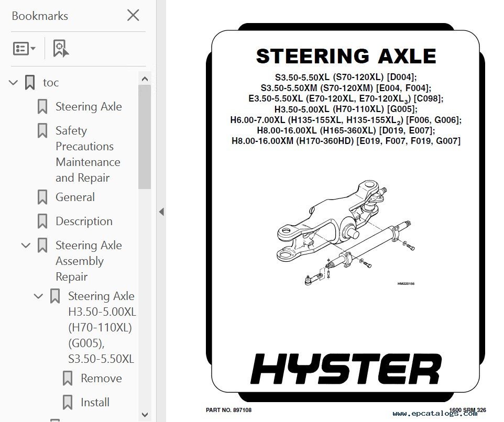504x422 pixels.
Task: Click the H3.50-5.00XL (H70-110XL) [G005] line
Action: (346, 109)
